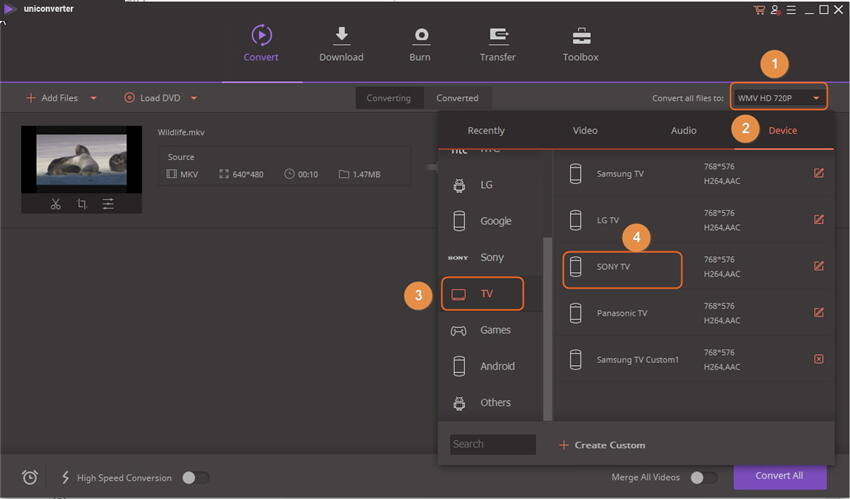This screenshot has height=499, width=850.
Task: Toggle High Speed Conversion switch
Action: pos(196,477)
